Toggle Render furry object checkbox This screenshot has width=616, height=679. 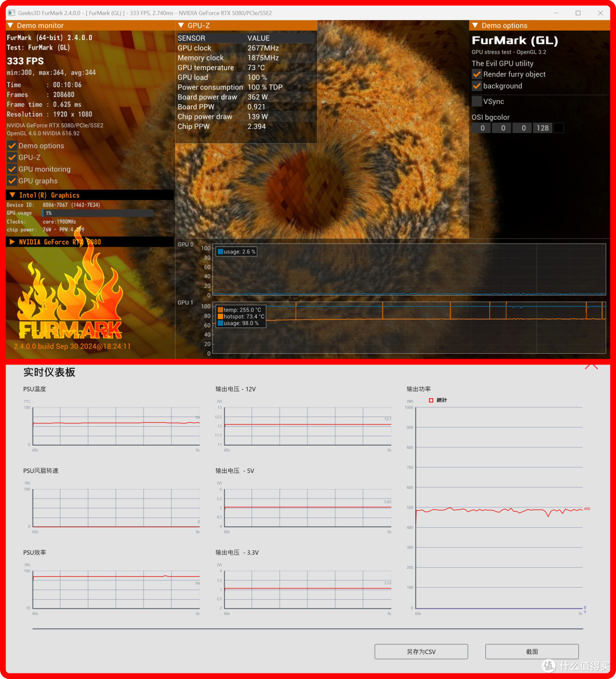coord(477,75)
